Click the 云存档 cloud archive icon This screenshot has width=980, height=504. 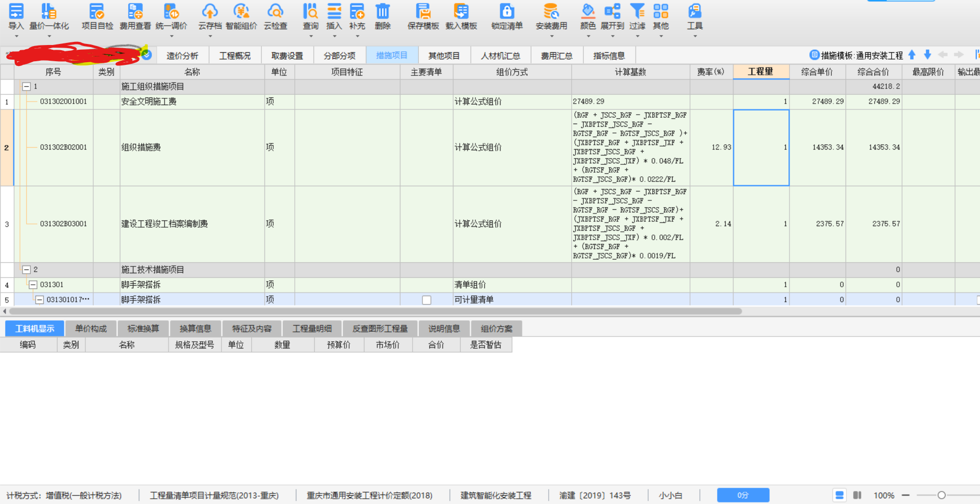210,12
